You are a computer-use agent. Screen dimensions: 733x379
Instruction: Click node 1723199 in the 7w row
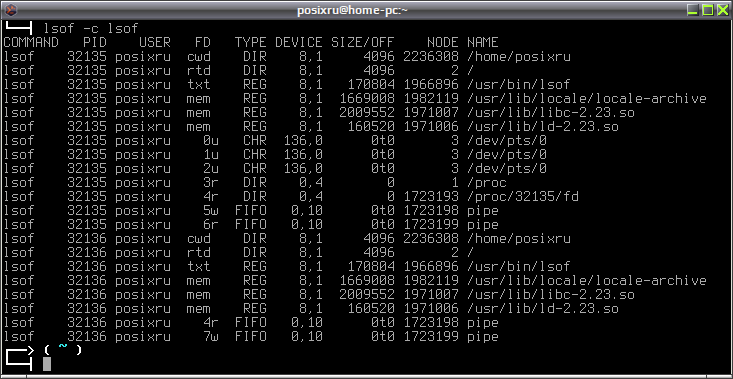coord(431,337)
